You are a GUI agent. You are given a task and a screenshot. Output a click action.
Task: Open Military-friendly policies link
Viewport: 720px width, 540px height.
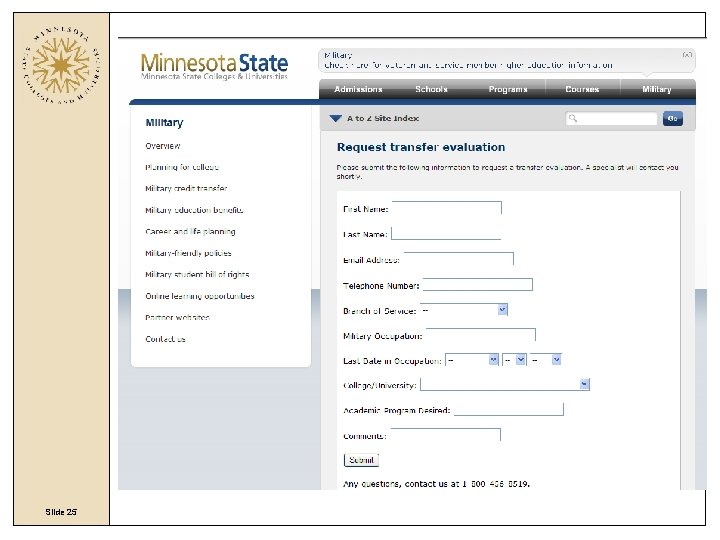pos(188,253)
